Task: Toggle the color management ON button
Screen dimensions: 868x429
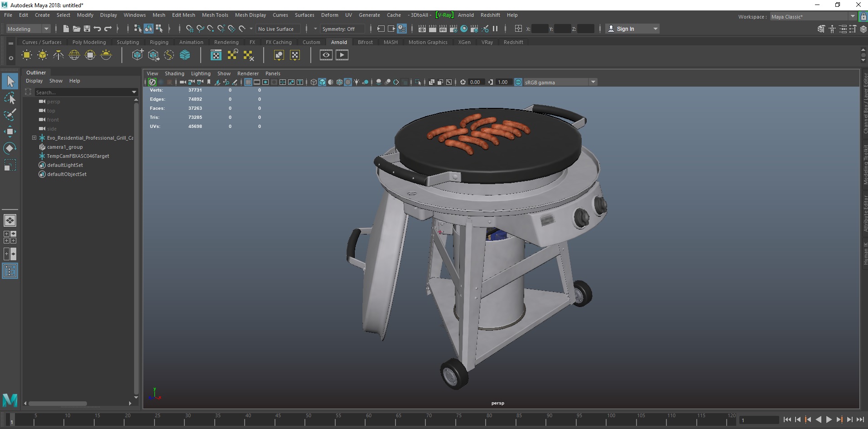Action: 518,82
